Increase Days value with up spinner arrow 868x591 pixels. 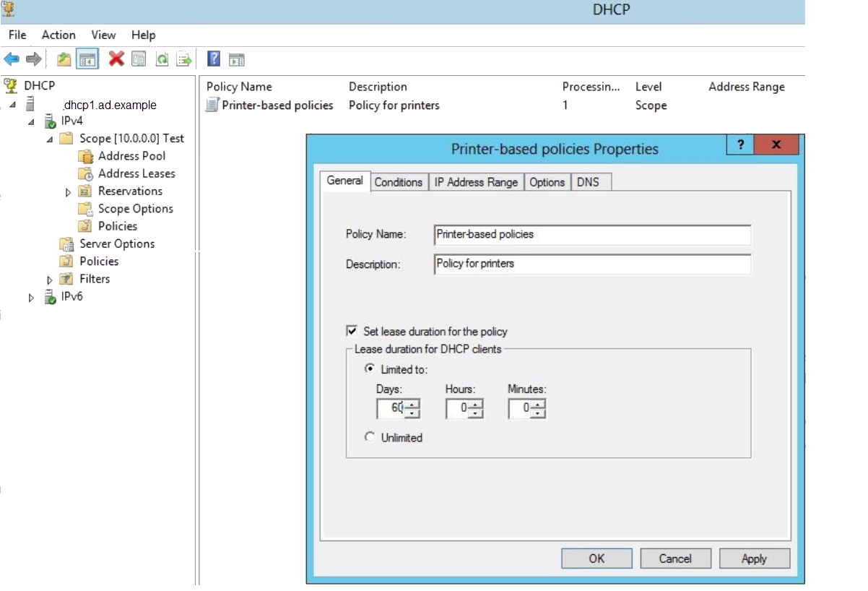point(412,405)
